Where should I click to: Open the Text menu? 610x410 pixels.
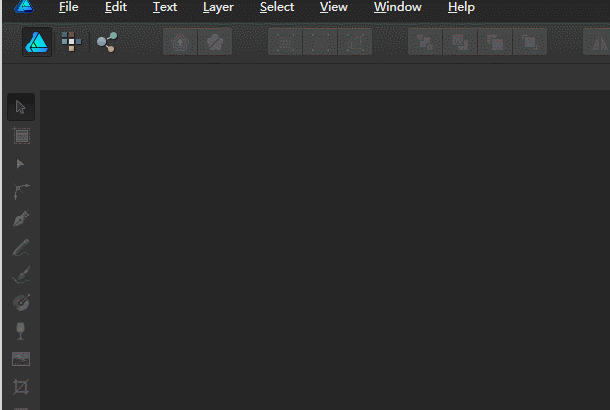point(165,7)
